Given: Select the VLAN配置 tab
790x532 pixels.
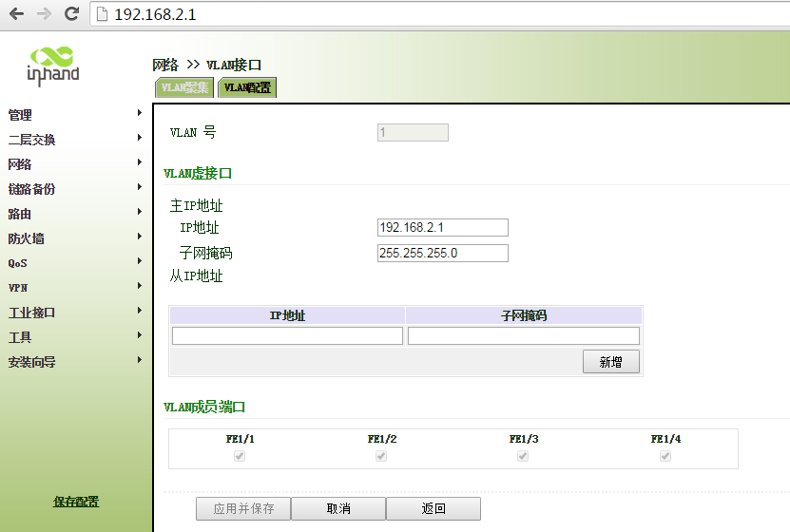Looking at the screenshot, I should click(247, 87).
